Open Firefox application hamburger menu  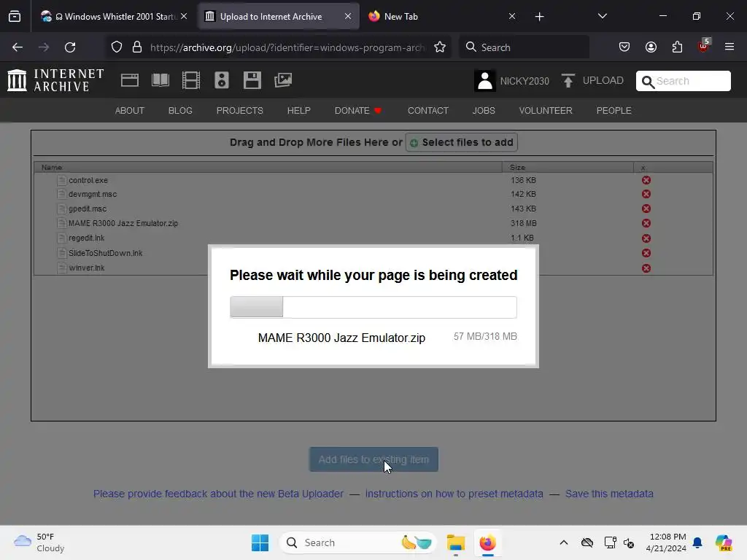click(x=729, y=47)
